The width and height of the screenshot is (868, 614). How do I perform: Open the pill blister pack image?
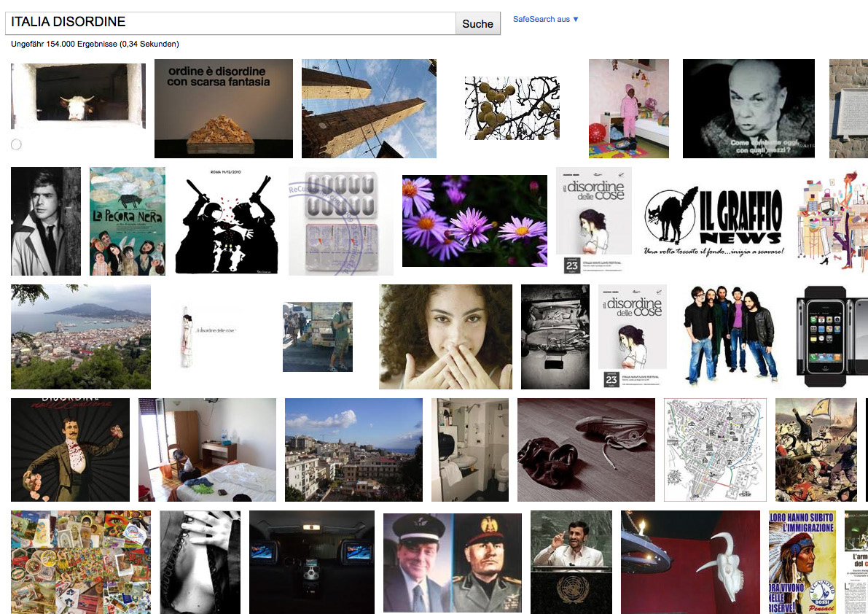(341, 222)
